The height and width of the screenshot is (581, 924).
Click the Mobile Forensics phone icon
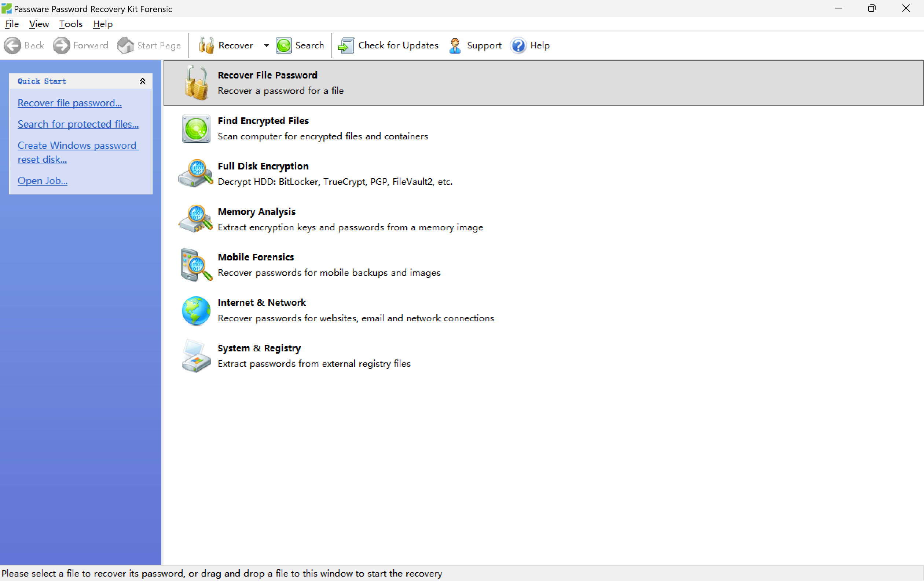[x=196, y=265]
